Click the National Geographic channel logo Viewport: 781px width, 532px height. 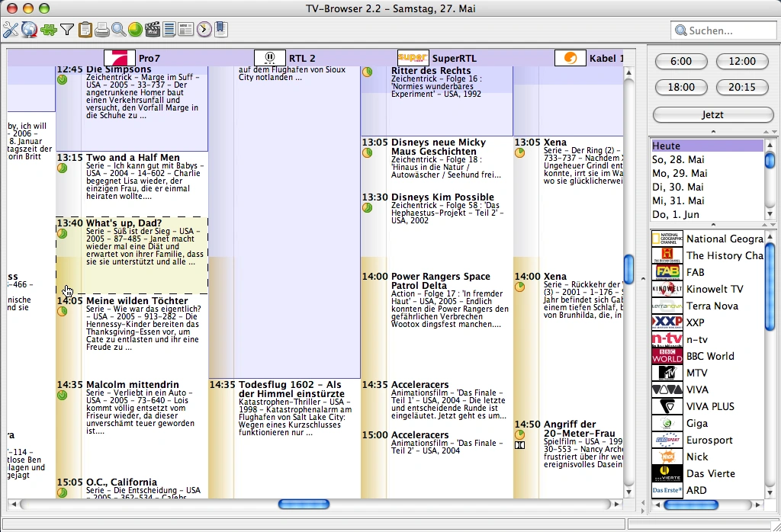(667, 239)
